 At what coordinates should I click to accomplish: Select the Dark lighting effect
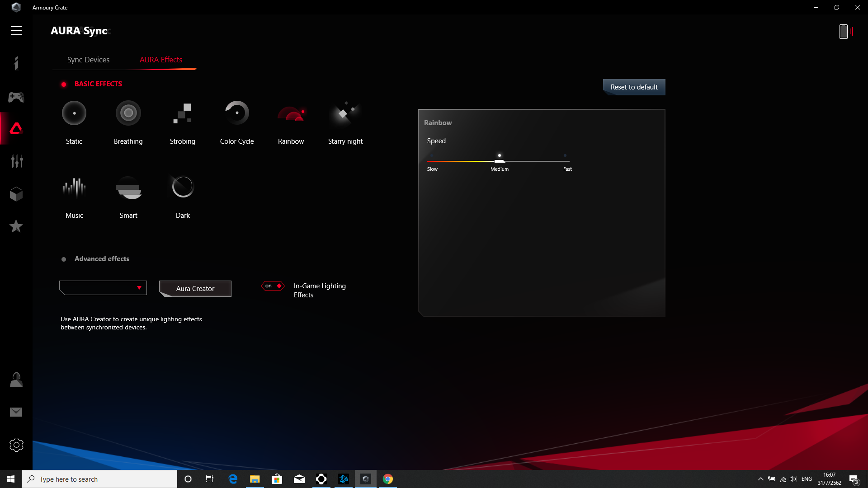coord(183,197)
